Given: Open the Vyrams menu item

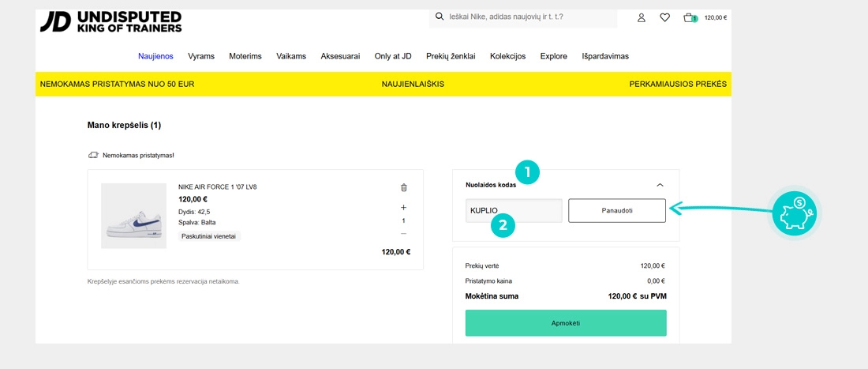Looking at the screenshot, I should (x=201, y=56).
